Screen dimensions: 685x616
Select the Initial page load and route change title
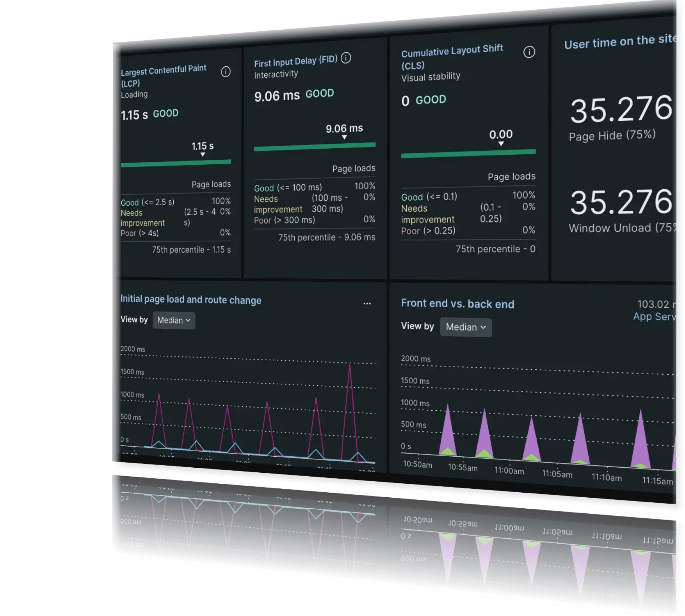click(x=191, y=300)
